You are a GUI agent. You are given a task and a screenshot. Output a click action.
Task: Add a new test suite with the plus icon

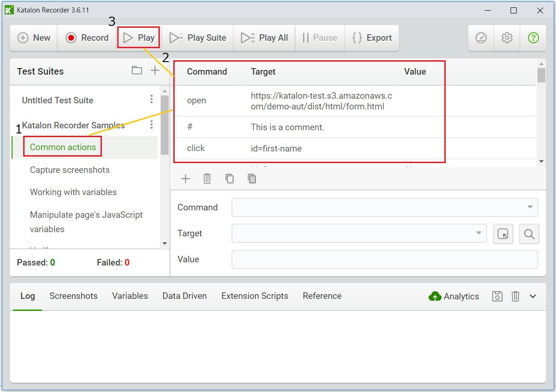[x=155, y=70]
